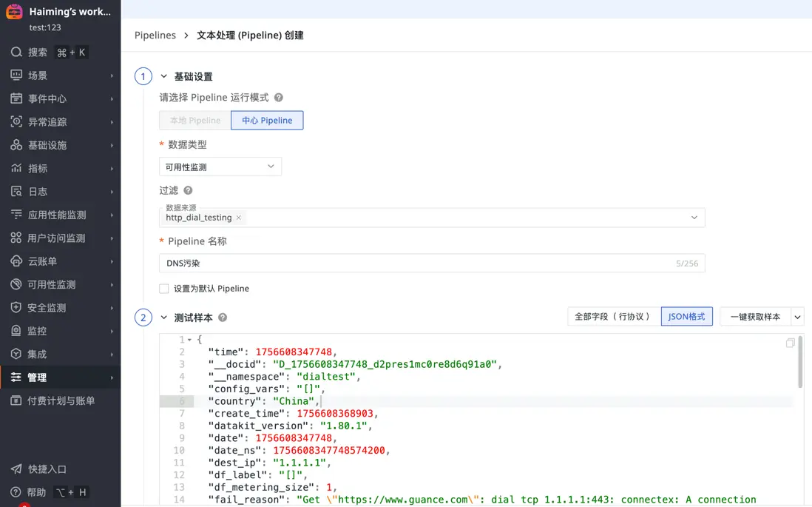Click the search magnifier icon in sidebar
Screen dimensions: 812x507
[16, 53]
